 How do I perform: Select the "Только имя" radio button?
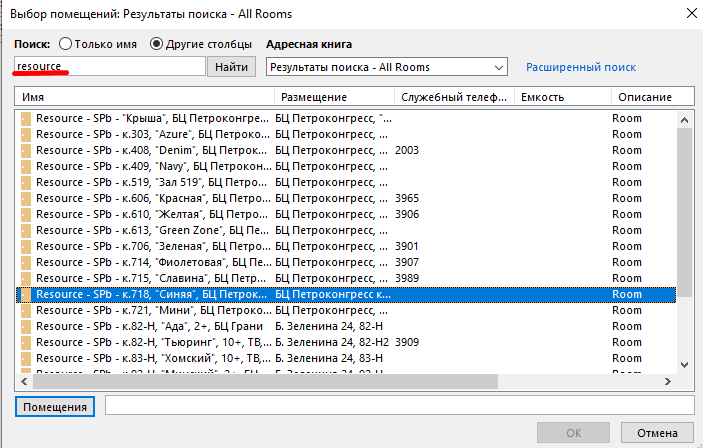pyautogui.click(x=66, y=44)
